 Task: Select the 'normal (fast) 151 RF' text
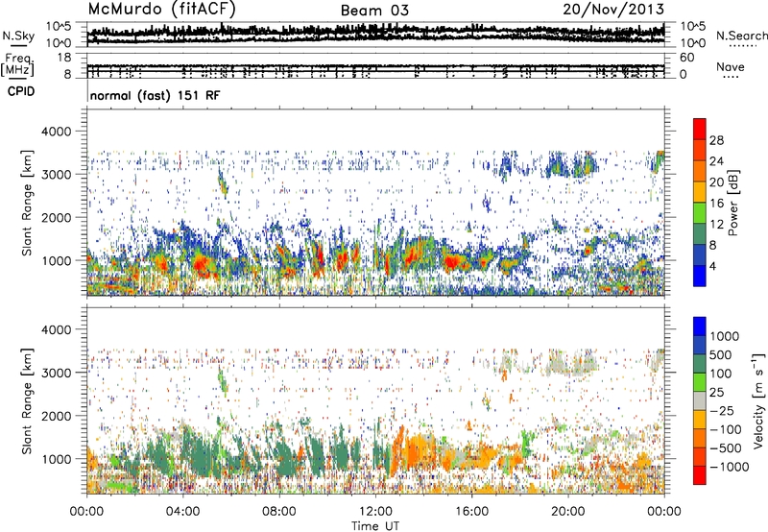click(x=156, y=95)
